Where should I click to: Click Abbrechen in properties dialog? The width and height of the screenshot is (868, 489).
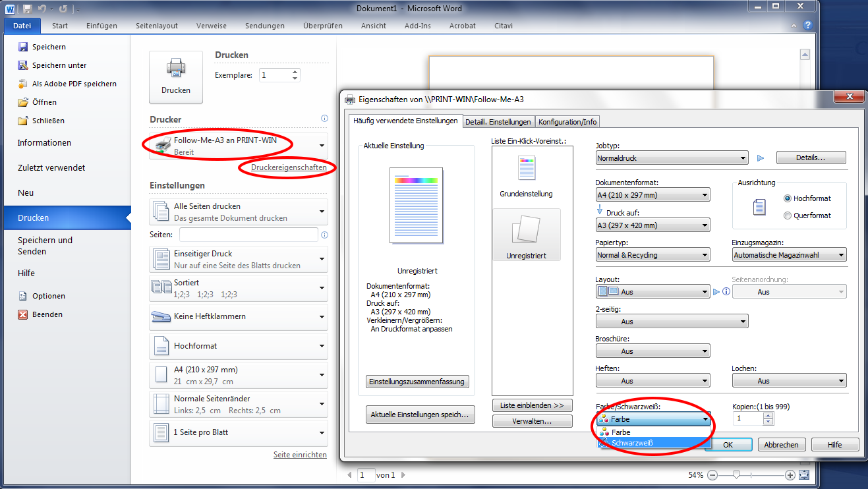tap(782, 445)
